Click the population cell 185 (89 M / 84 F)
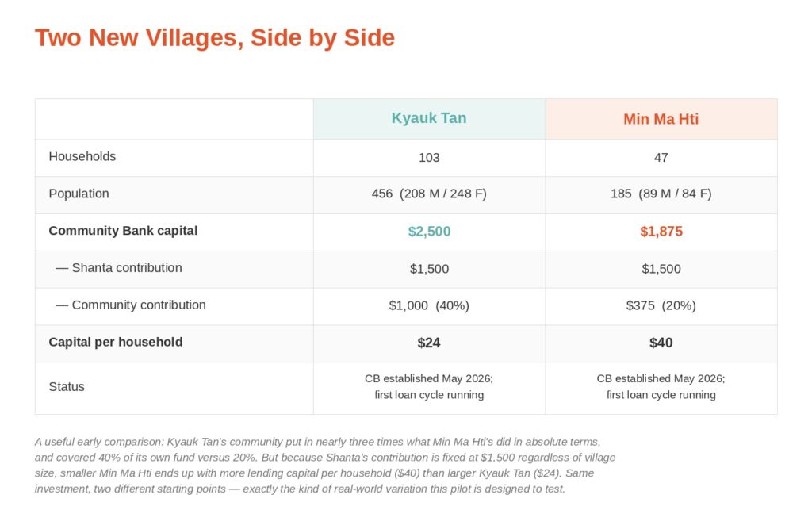Image resolution: width=812 pixels, height=529 pixels. (x=661, y=194)
